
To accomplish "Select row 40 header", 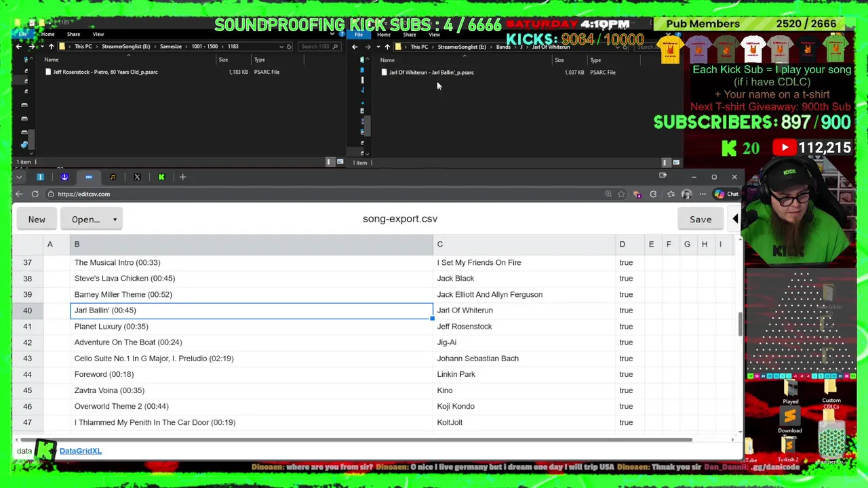I will click(27, 310).
